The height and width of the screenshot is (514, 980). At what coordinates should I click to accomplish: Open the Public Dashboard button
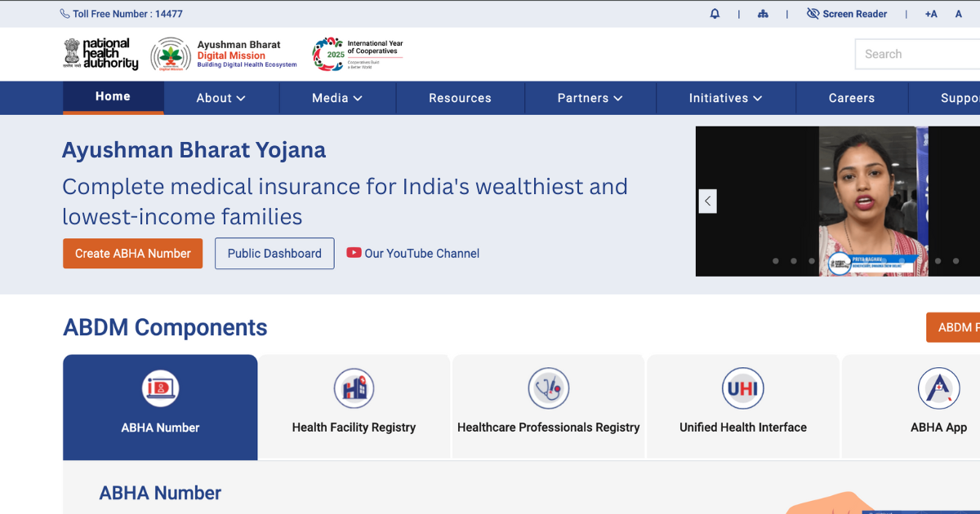tap(274, 253)
